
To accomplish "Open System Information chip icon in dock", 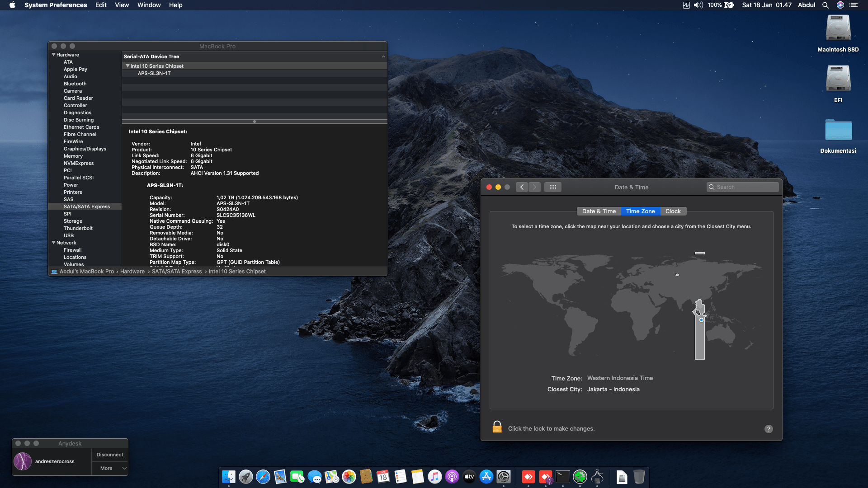I will click(597, 477).
